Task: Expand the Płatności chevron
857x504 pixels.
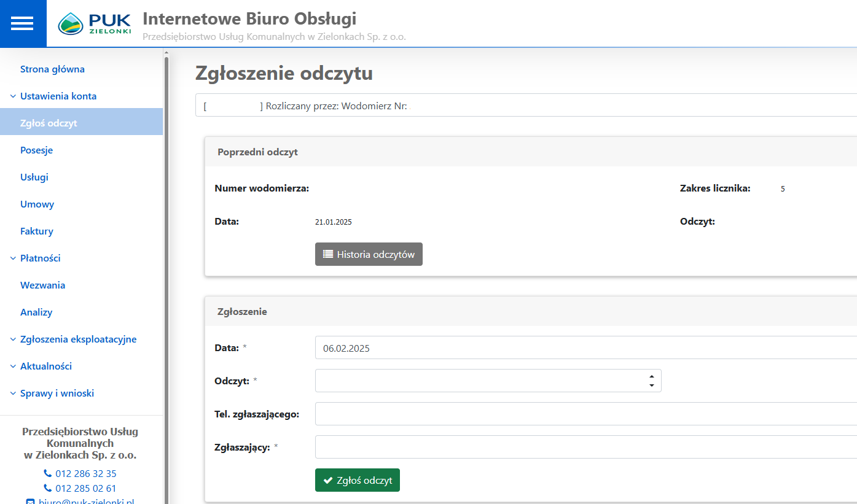Action: [x=13, y=258]
